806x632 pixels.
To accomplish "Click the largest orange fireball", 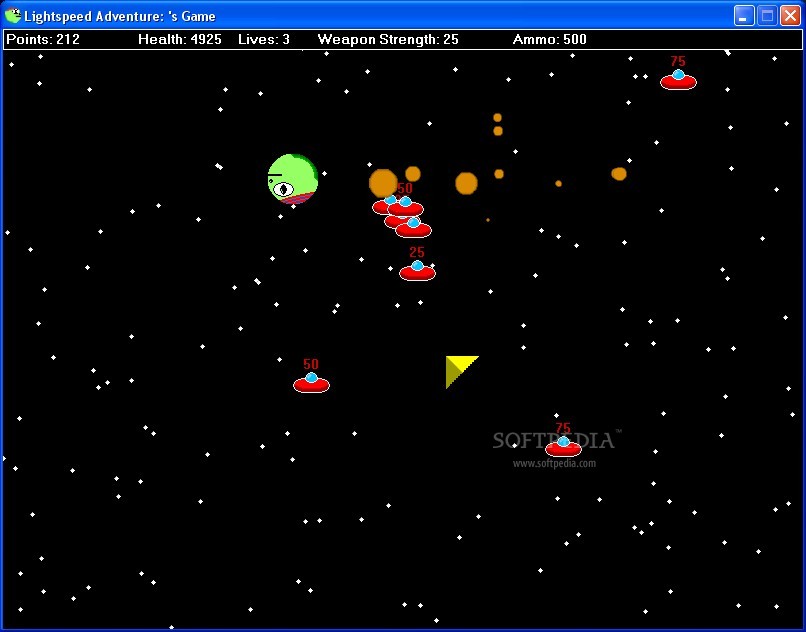I will click(383, 183).
